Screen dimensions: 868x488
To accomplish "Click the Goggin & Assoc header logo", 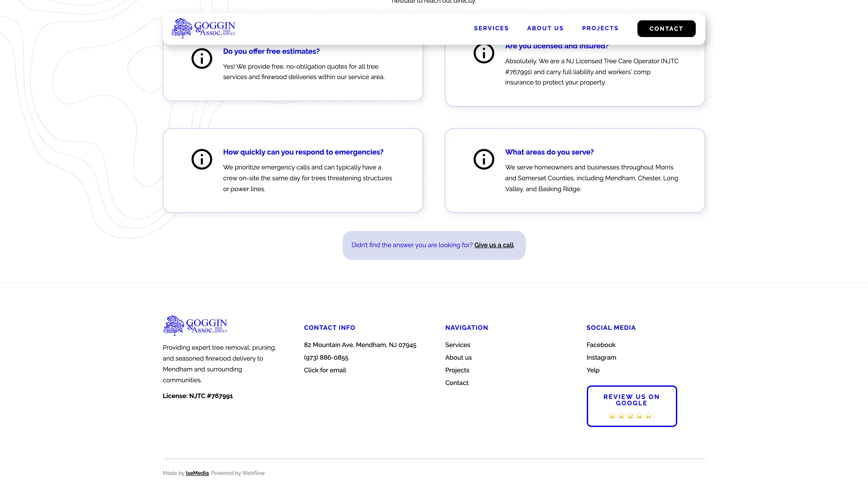I will click(x=203, y=28).
